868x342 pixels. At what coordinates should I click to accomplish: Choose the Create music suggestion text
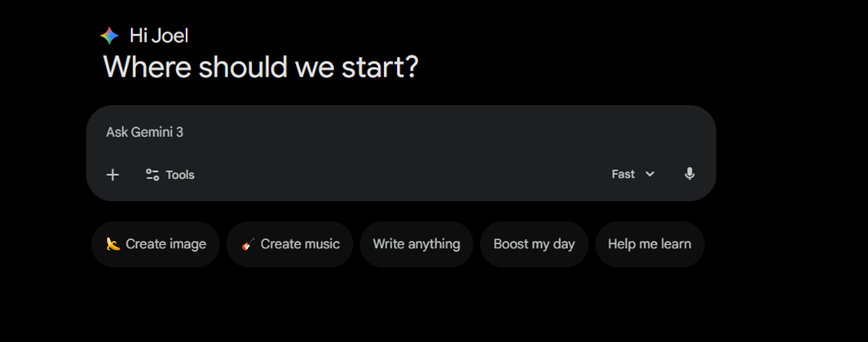[x=300, y=243]
